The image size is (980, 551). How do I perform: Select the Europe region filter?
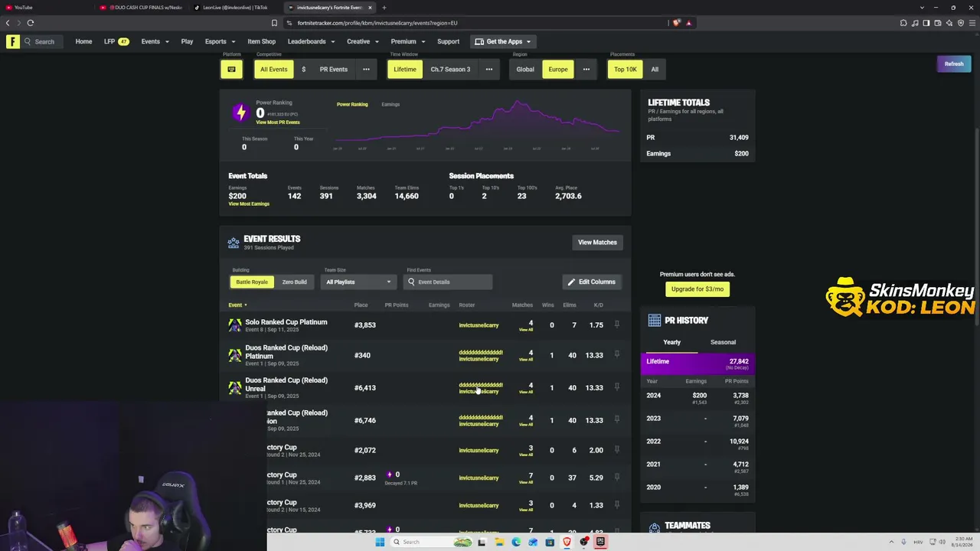tap(558, 69)
